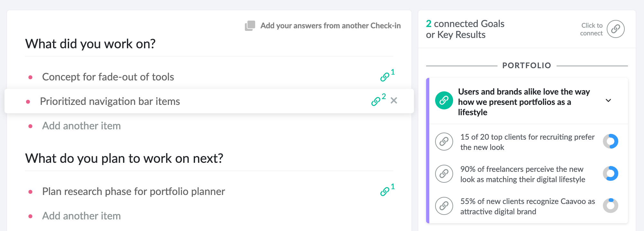Click the circular Click to connect link icon
Screen dimensions: 644x231
615,29
